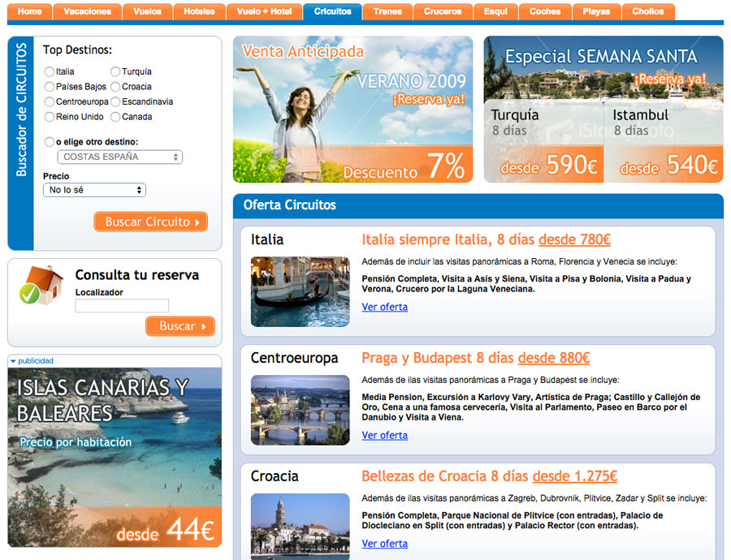This screenshot has width=731, height=560.
Task: Go to the Chollos tab
Action: coord(648,11)
